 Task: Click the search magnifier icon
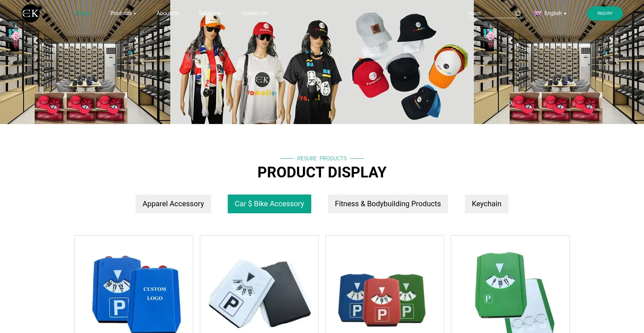pyautogui.click(x=518, y=14)
